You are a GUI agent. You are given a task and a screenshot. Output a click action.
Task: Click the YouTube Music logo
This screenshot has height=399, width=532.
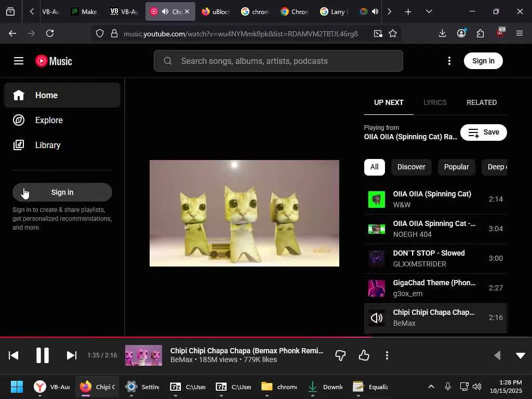(54, 61)
